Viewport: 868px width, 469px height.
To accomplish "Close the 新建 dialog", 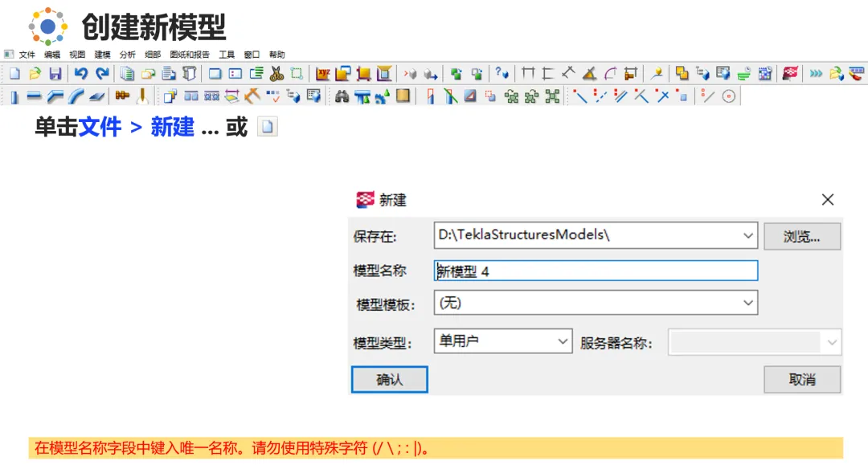I will click(x=828, y=200).
